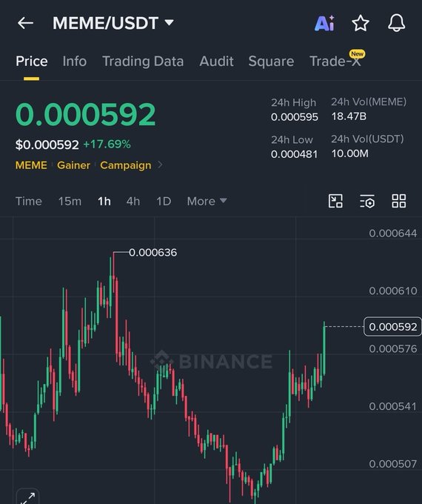The height and width of the screenshot is (504, 422).
Task: Select the 1h chart interval
Action: coord(104,201)
